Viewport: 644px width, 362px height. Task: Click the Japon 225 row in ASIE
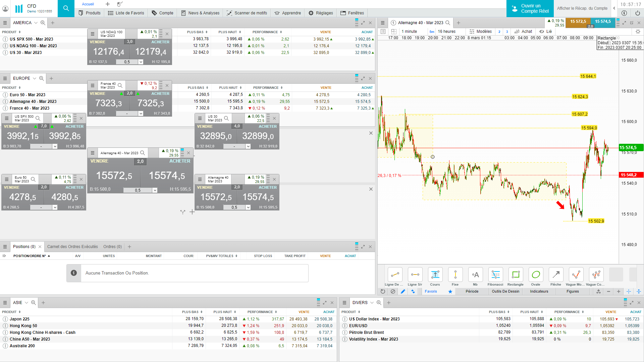tap(19, 319)
